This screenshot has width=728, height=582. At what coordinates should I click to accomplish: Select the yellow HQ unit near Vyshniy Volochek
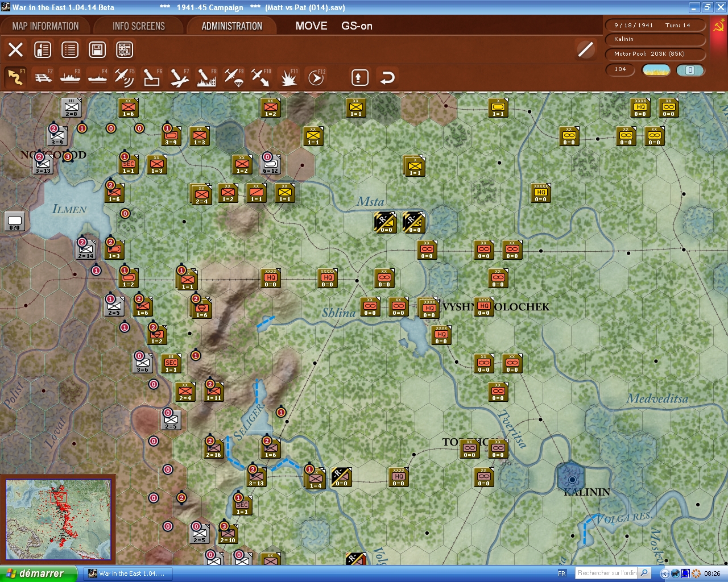point(540,193)
